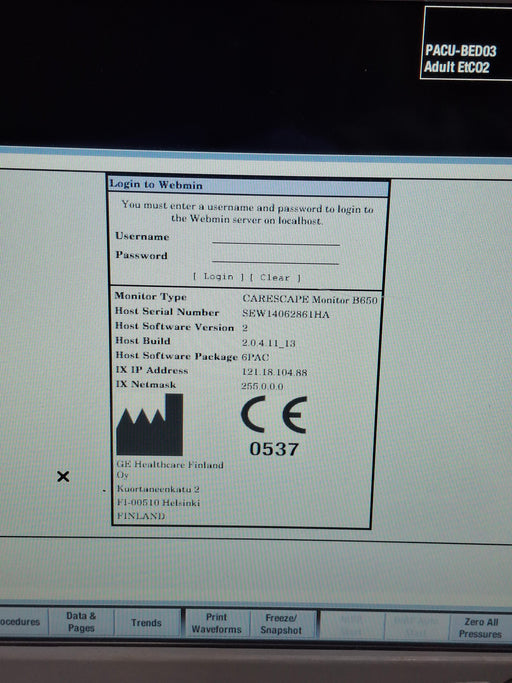Screen dimensions: 512x683
Task: Click the Clear button in Webmin form
Action: point(275,277)
